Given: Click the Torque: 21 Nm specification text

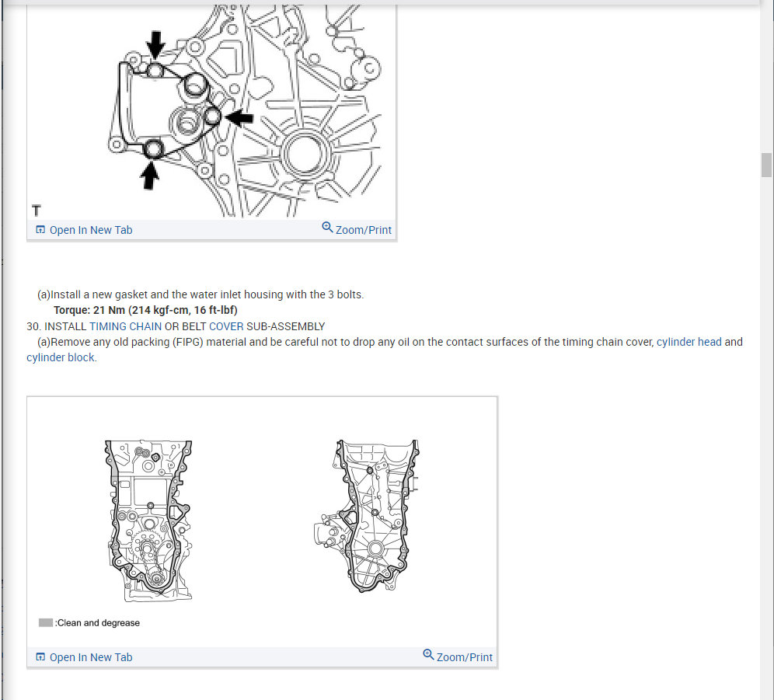Looking at the screenshot, I should coord(145,310).
